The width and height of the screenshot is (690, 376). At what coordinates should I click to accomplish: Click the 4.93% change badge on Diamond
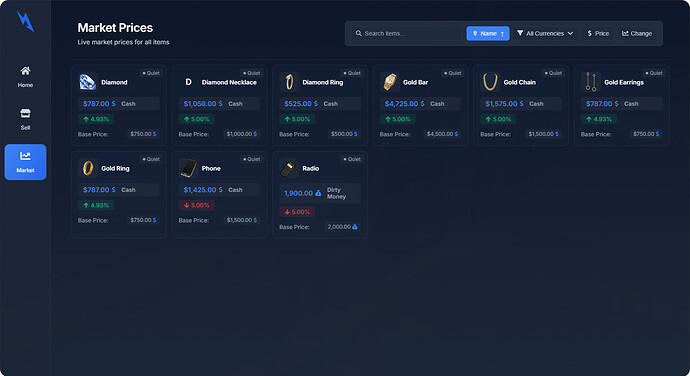[96, 119]
